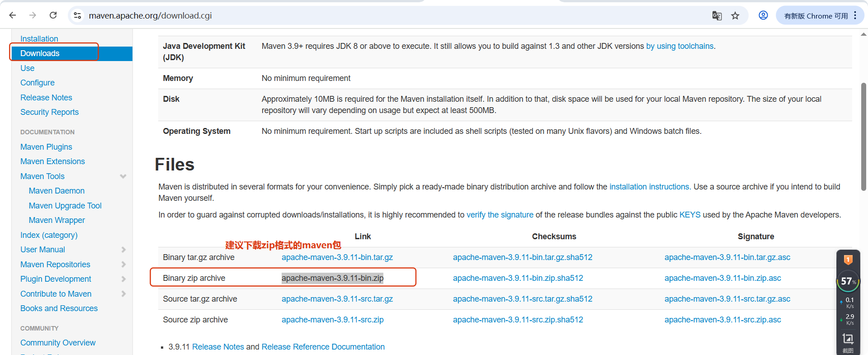This screenshot has height=355, width=868.
Task: Open the Configure sidebar item
Action: click(x=38, y=83)
